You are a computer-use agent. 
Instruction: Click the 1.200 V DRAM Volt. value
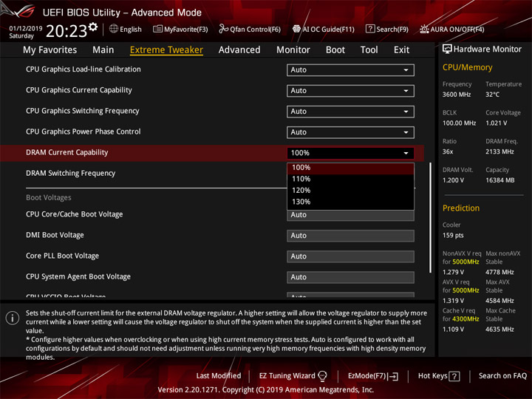(x=453, y=180)
